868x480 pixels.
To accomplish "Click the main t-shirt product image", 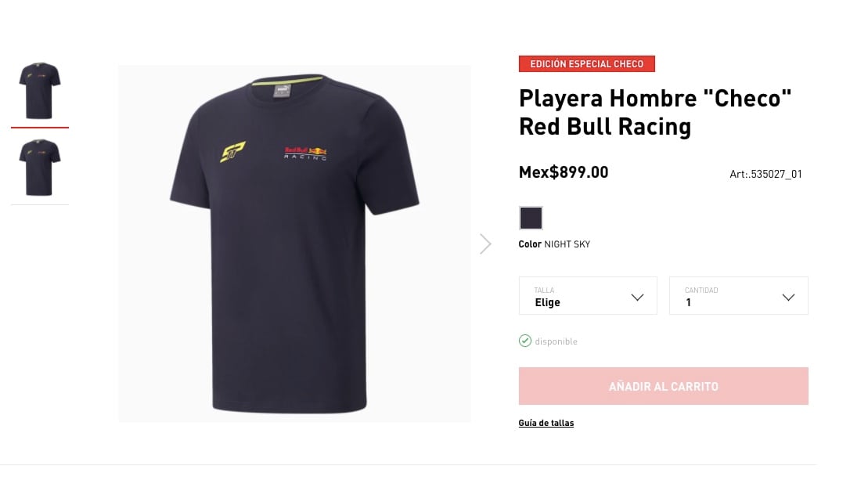I will [x=294, y=244].
